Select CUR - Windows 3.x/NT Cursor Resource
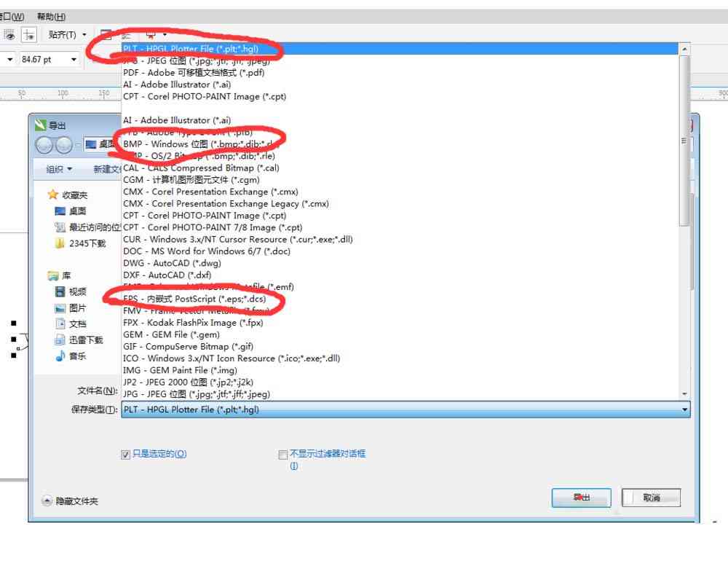The image size is (728, 561). tap(399, 240)
